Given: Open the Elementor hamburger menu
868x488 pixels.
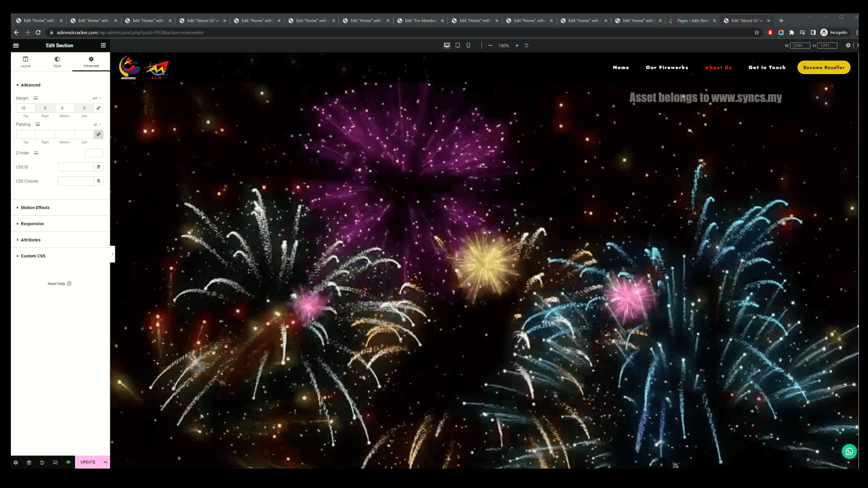Looking at the screenshot, I should click(16, 45).
